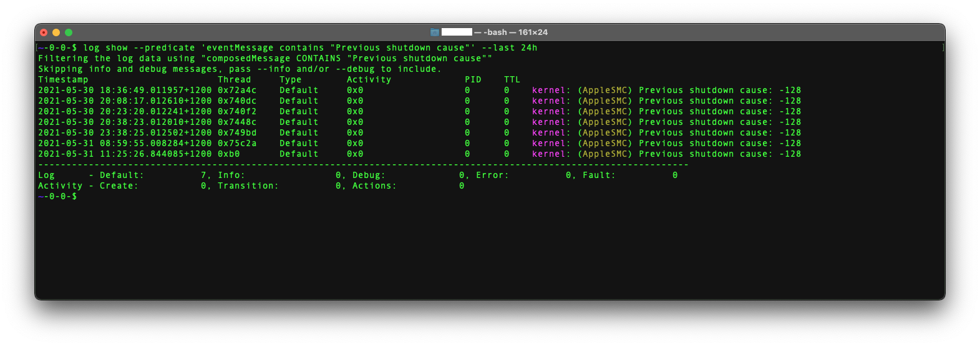Click the folder proxy icon in title bar
Screen dimensions: 980x346
pos(435,32)
